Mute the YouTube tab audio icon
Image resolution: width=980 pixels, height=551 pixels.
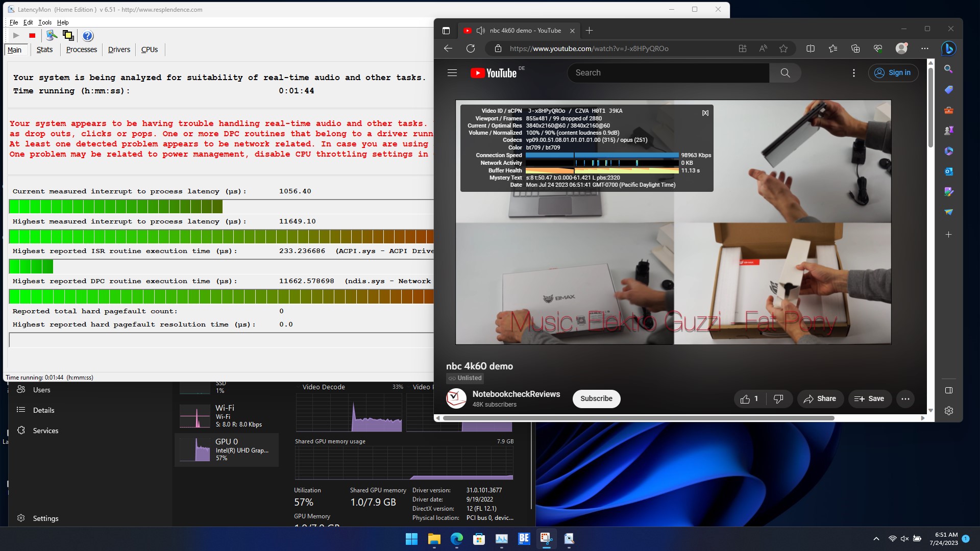pos(480,31)
